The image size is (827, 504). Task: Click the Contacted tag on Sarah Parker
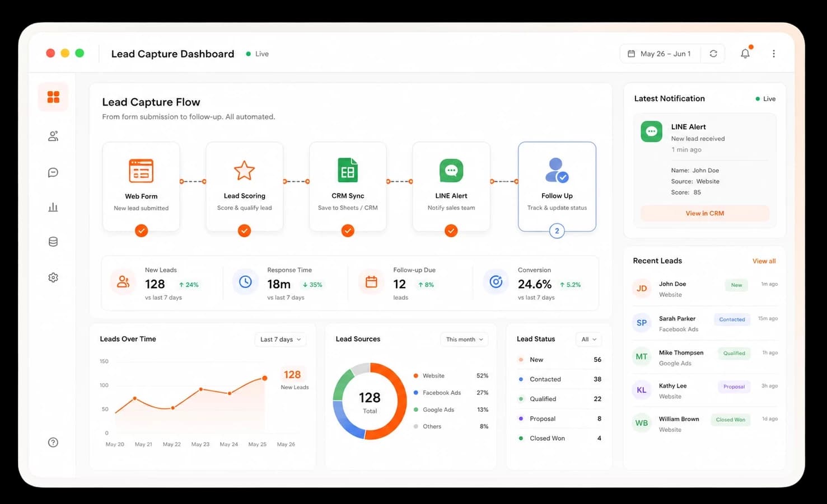tap(732, 319)
